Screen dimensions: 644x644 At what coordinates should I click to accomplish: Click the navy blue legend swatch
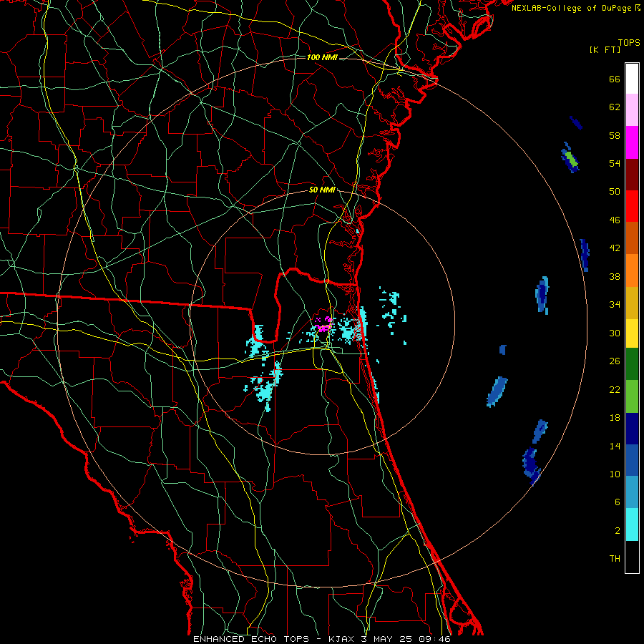(632, 429)
